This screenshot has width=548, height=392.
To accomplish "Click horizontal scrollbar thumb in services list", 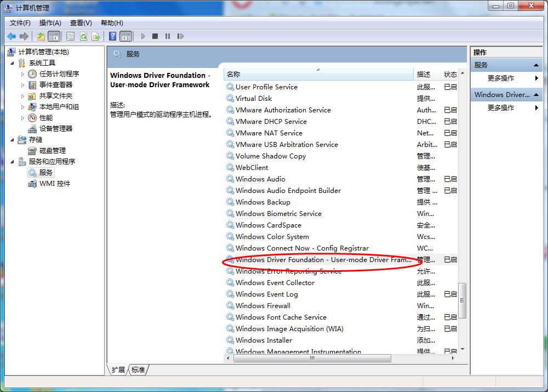I will coord(312,358).
